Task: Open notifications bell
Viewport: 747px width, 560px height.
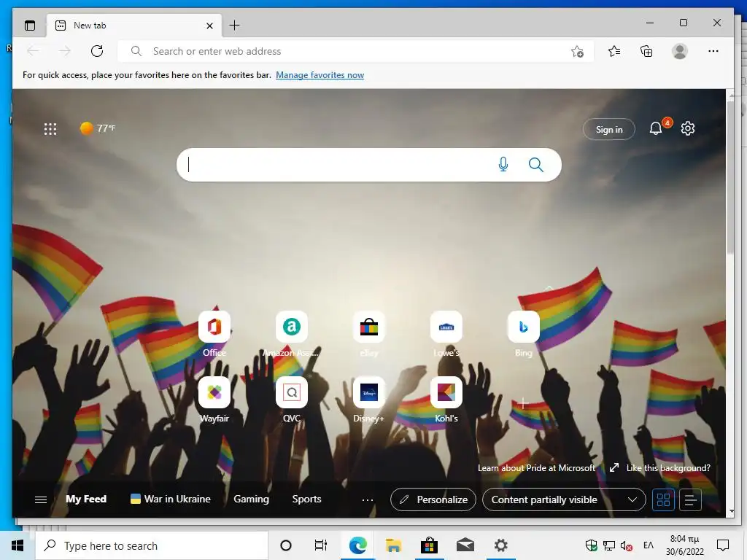Action: pyautogui.click(x=656, y=128)
